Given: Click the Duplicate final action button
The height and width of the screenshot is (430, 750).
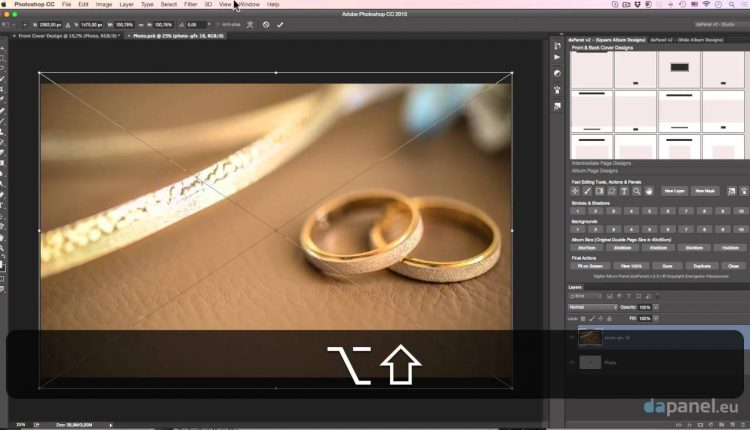Looking at the screenshot, I should point(702,266).
